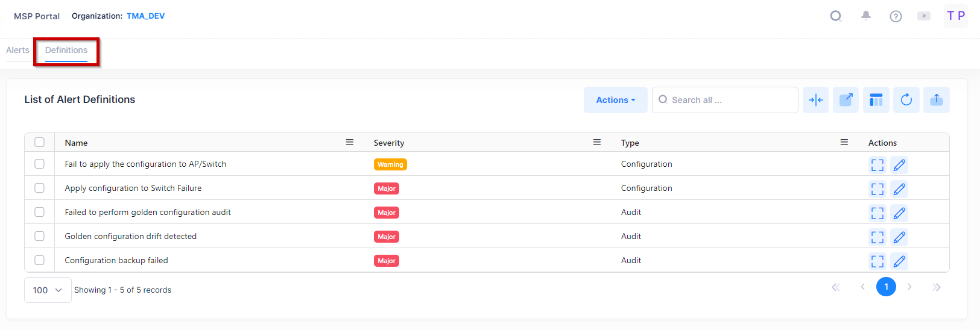
Task: Expand details for Golden configuration drift detected
Action: 877,237
